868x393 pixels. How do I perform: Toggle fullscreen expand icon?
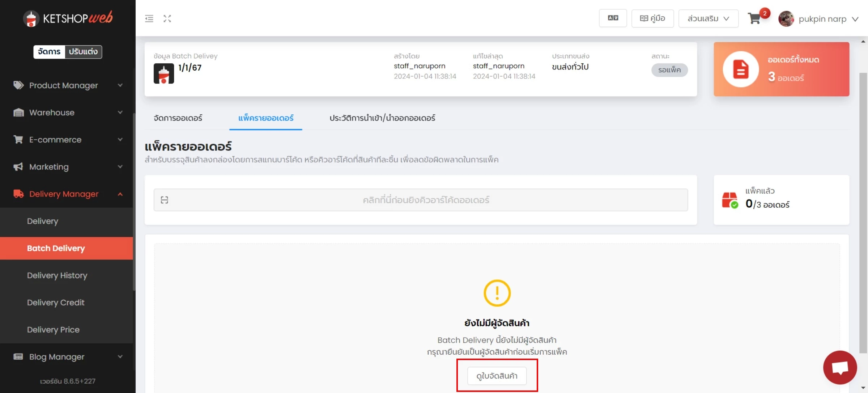pyautogui.click(x=167, y=18)
